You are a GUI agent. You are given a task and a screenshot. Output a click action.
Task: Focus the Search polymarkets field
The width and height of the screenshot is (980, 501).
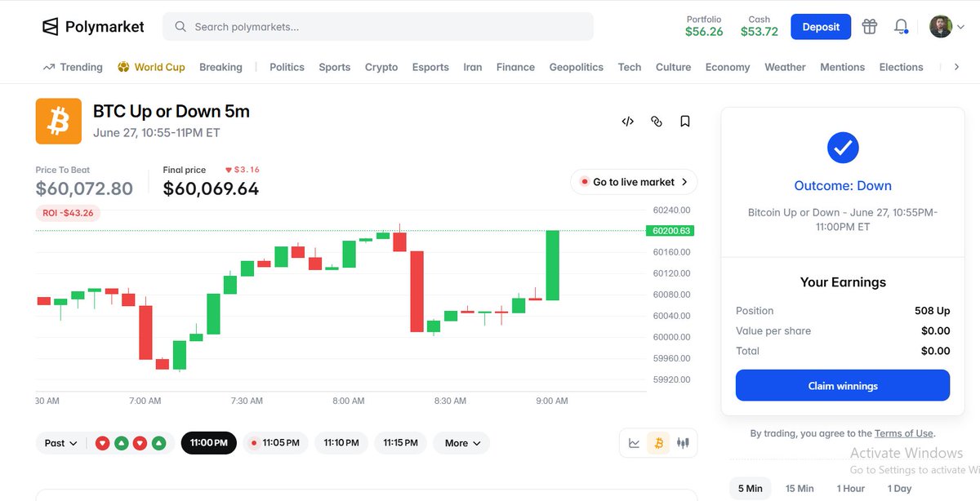click(378, 27)
